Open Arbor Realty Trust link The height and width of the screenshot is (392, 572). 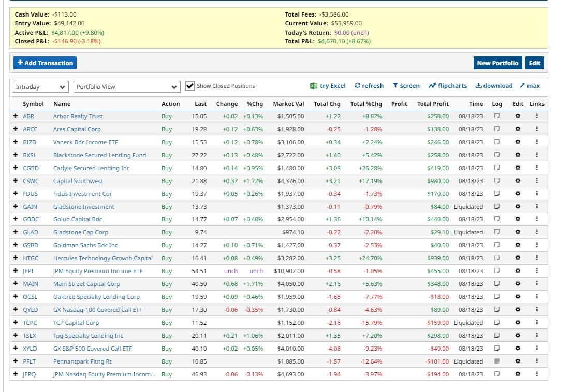click(78, 116)
